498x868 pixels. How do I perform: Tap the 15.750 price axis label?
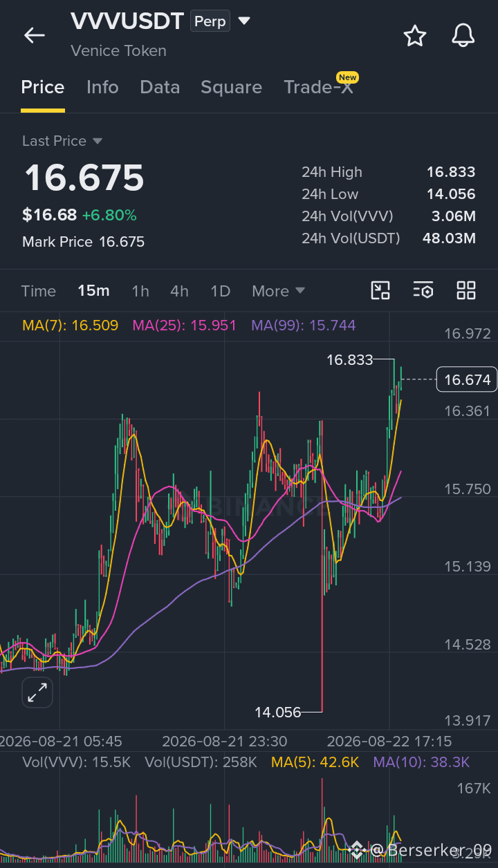467,489
